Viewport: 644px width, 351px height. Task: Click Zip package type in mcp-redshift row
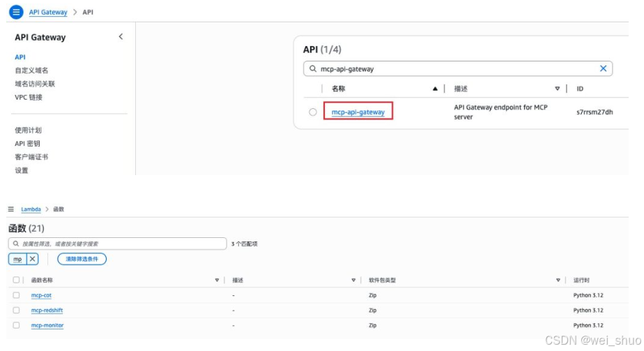click(x=372, y=310)
